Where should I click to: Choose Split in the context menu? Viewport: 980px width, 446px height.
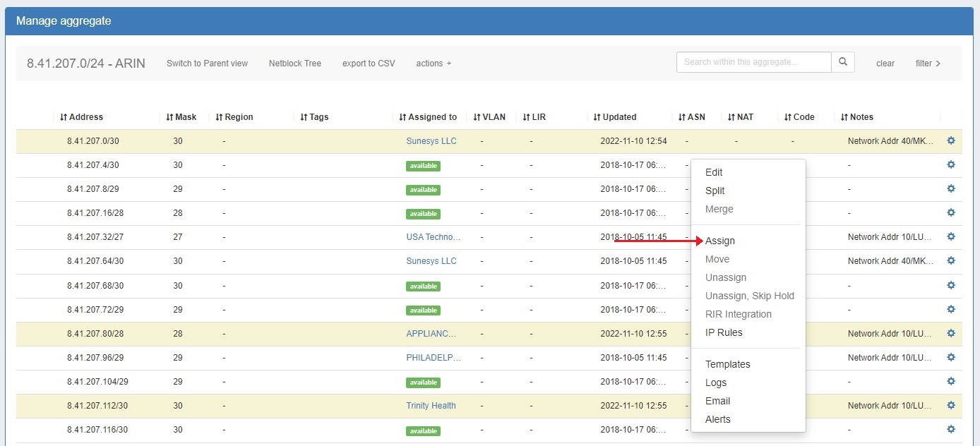click(715, 191)
